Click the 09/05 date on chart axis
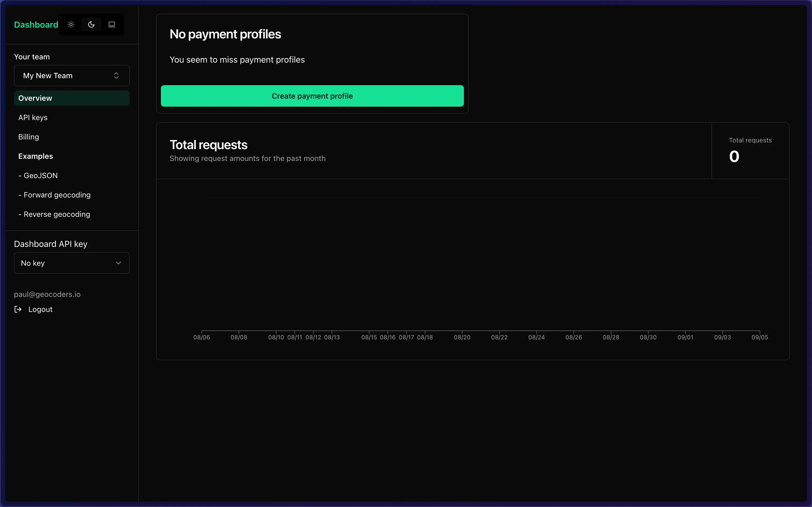The height and width of the screenshot is (507, 812). click(x=759, y=337)
